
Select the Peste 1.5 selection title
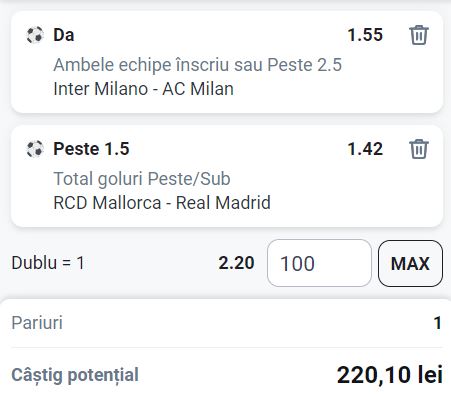[x=91, y=149]
